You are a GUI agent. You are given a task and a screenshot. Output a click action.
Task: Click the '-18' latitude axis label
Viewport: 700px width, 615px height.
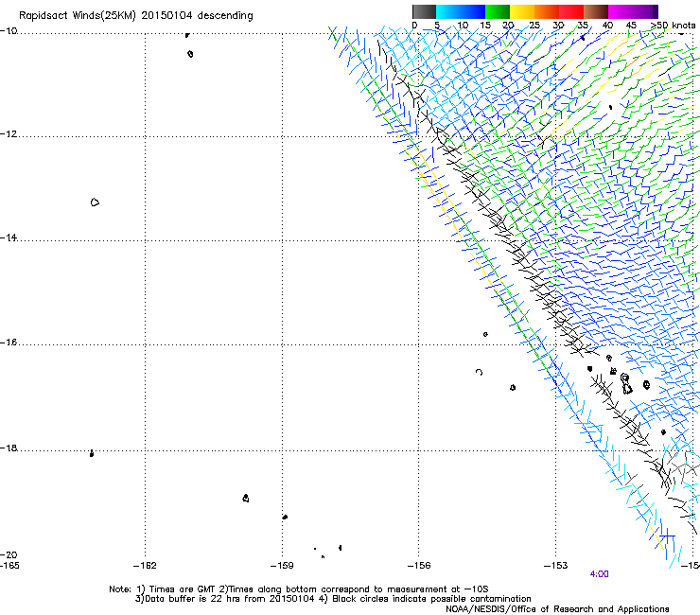click(9, 448)
